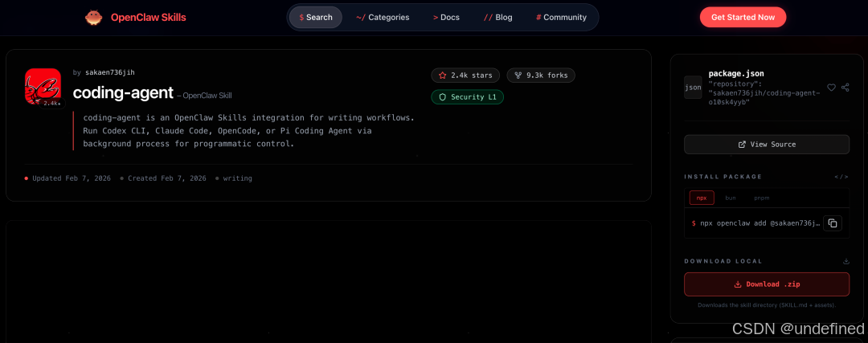Image resolution: width=868 pixels, height=343 pixels.
Task: Click the json file icon
Action: tap(693, 88)
